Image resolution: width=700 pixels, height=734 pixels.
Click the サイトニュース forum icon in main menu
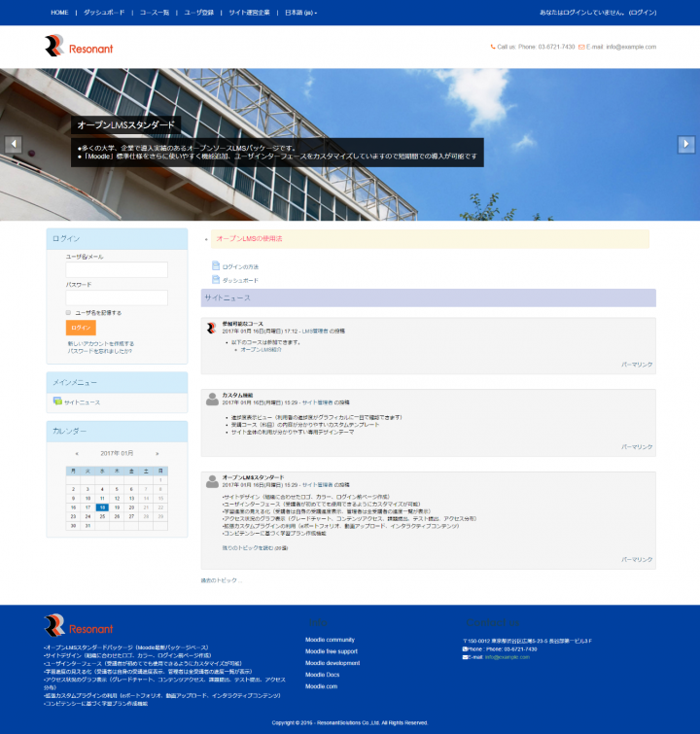[57, 402]
